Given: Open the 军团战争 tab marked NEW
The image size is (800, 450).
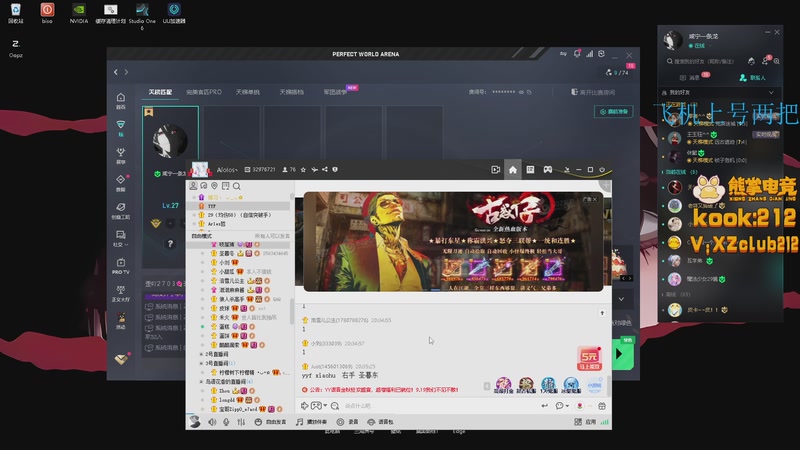Looking at the screenshot, I should [x=335, y=92].
